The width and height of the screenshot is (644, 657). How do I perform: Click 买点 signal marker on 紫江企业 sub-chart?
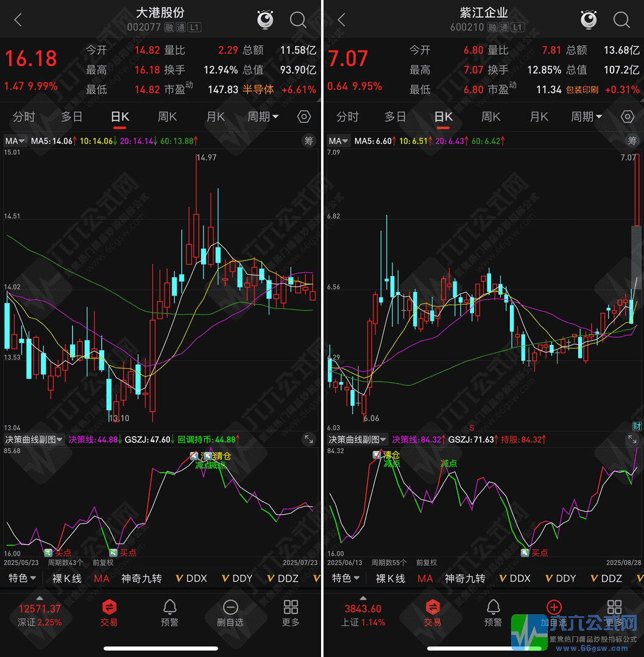[x=535, y=553]
